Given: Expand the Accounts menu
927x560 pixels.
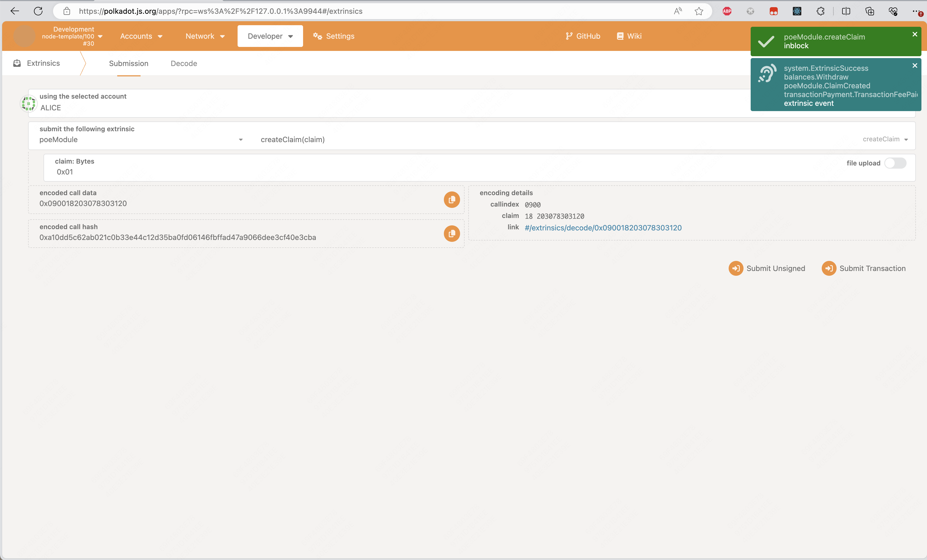Looking at the screenshot, I should point(141,36).
